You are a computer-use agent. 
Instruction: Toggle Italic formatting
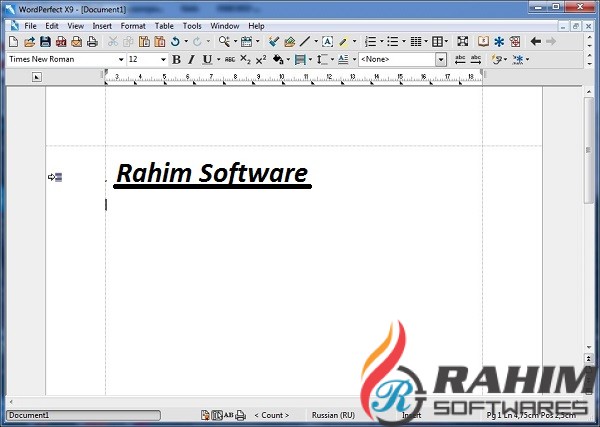click(x=191, y=59)
